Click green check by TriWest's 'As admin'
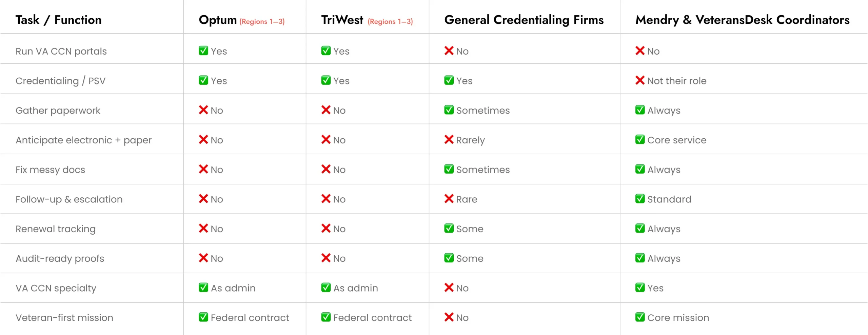The width and height of the screenshot is (868, 335). click(x=325, y=288)
